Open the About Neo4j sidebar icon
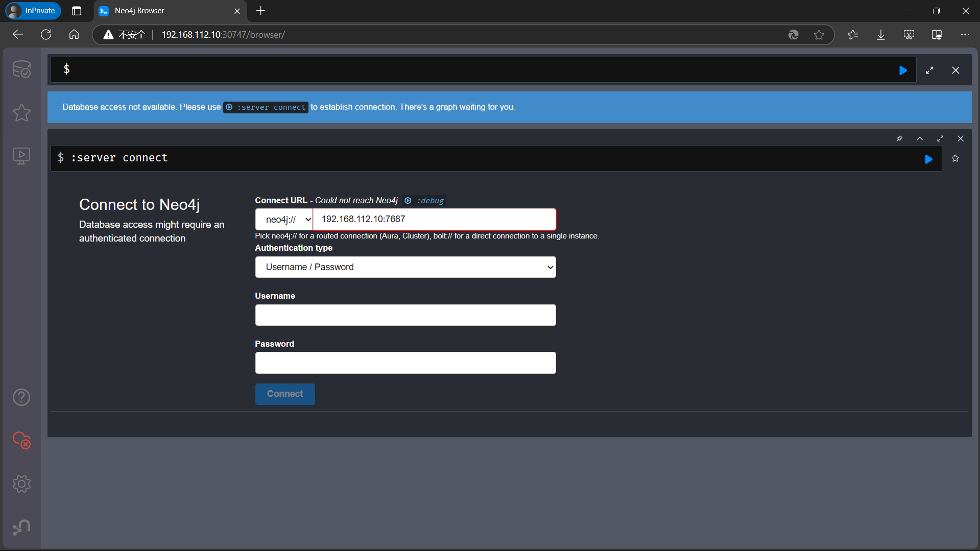Image resolution: width=980 pixels, height=551 pixels. [21, 527]
